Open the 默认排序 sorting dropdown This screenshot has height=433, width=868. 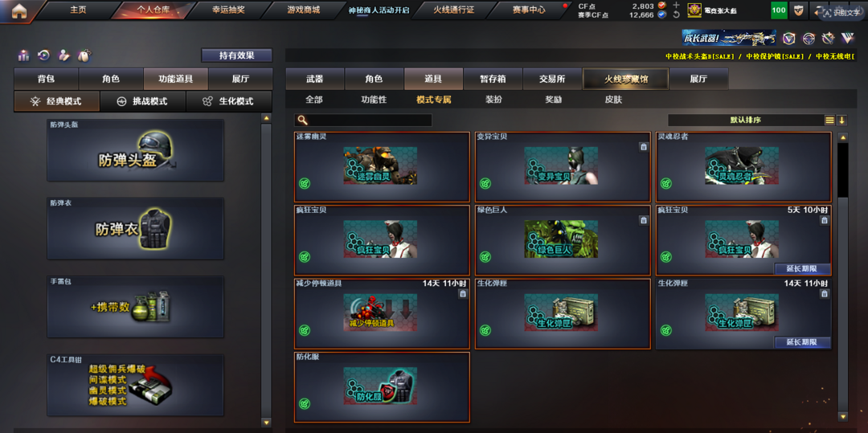[x=745, y=120]
